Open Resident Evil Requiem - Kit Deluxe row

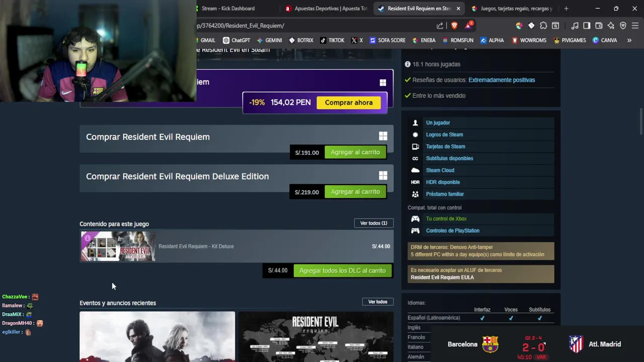236,246
